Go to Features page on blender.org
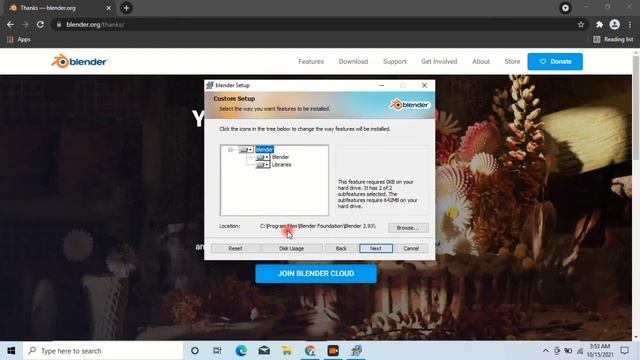Viewport: 640px width, 360px height. coord(311,62)
